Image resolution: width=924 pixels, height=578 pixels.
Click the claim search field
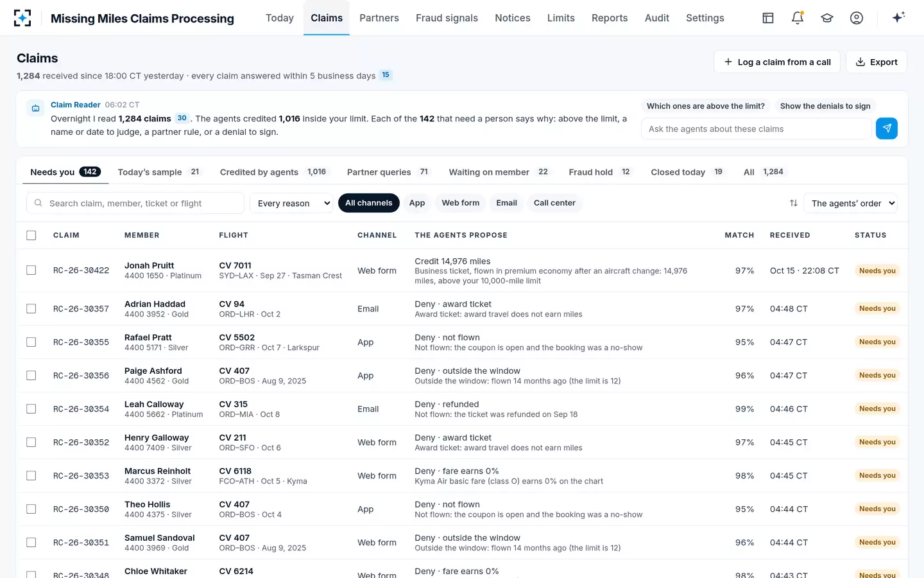click(x=135, y=203)
